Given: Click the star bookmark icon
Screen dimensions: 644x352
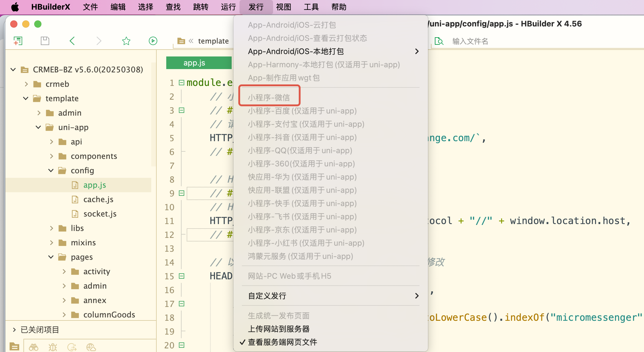Looking at the screenshot, I should [126, 41].
